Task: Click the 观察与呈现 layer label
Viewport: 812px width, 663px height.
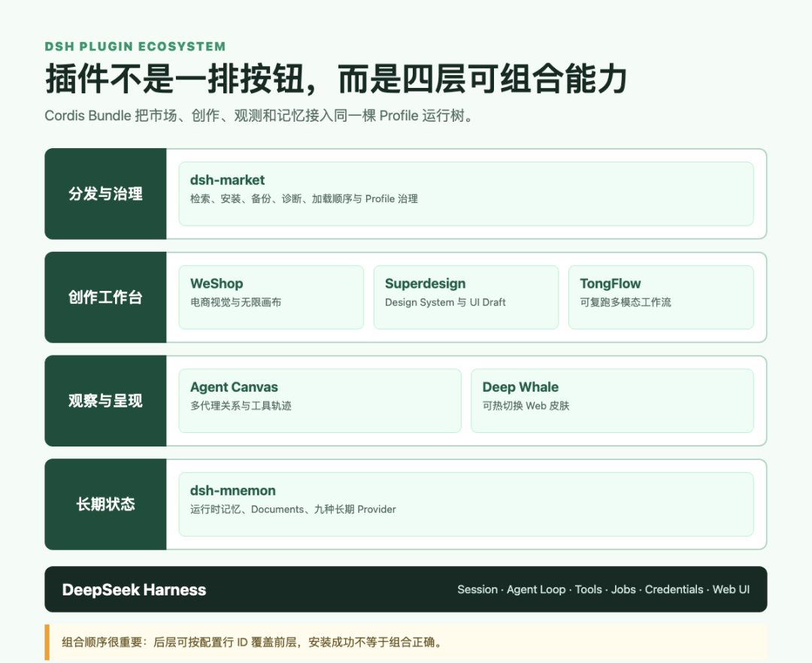Action: (106, 401)
